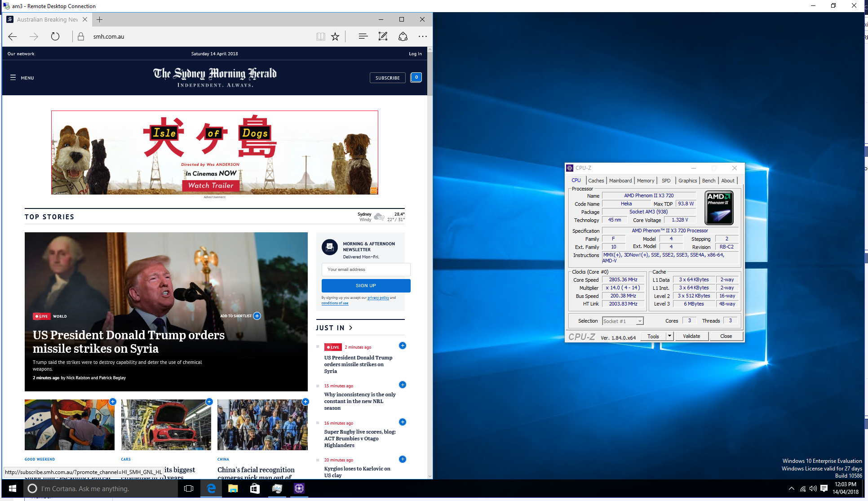This screenshot has width=868, height=501.
Task: Open the Sydney weather widget
Action: (x=381, y=217)
